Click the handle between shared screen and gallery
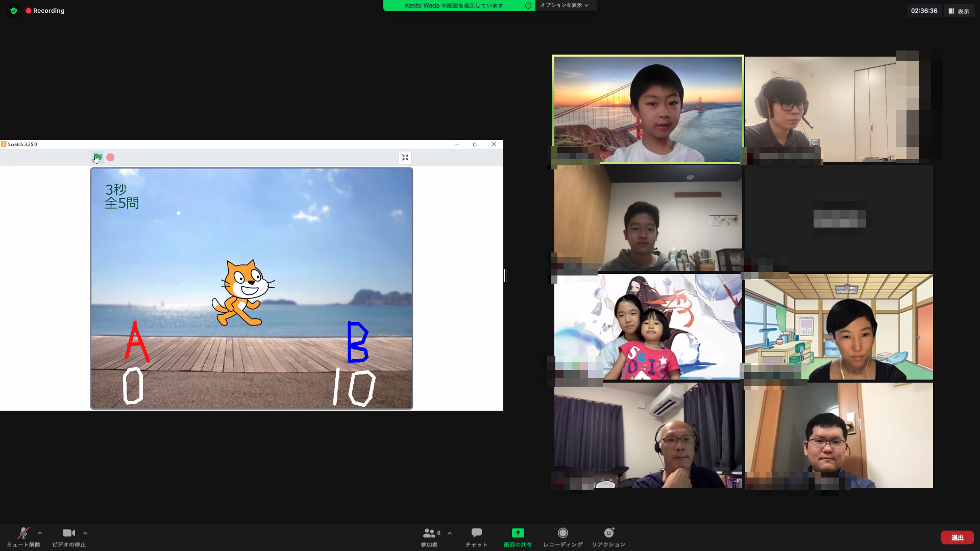Screen dimensions: 980x551 click(505, 275)
